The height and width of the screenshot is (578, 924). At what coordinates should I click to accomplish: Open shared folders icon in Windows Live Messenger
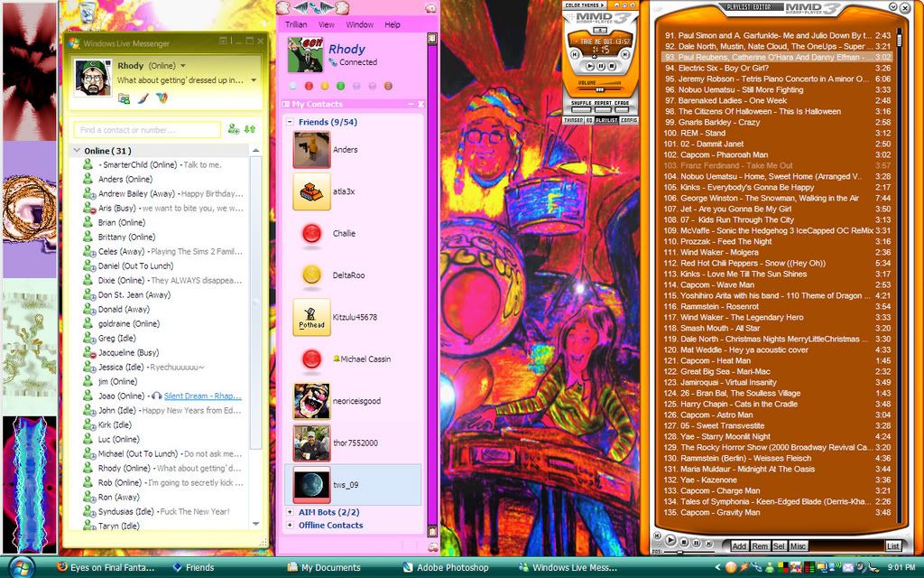coord(124,98)
